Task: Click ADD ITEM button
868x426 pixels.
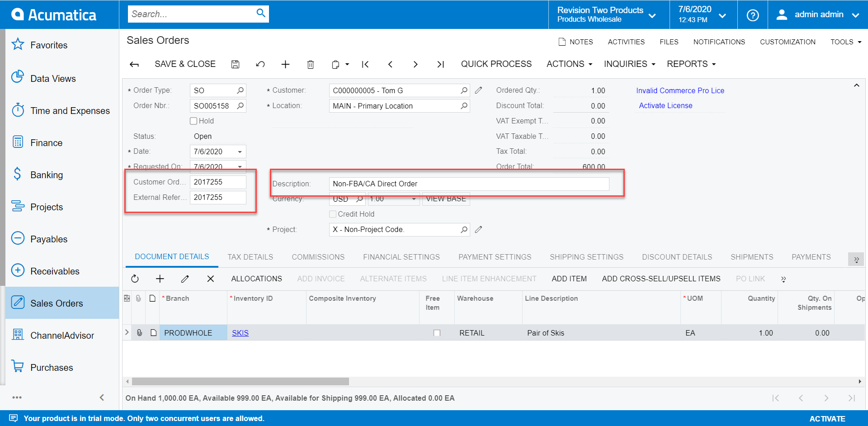Action: [x=569, y=279]
